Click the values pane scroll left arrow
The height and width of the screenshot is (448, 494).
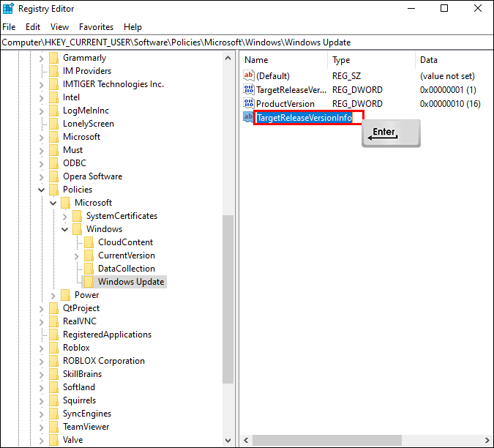click(246, 440)
